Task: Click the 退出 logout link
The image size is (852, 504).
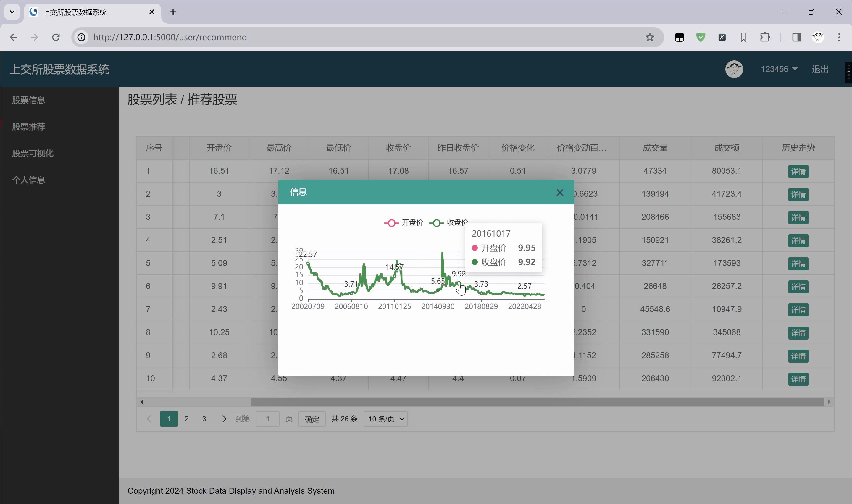Action: (820, 69)
